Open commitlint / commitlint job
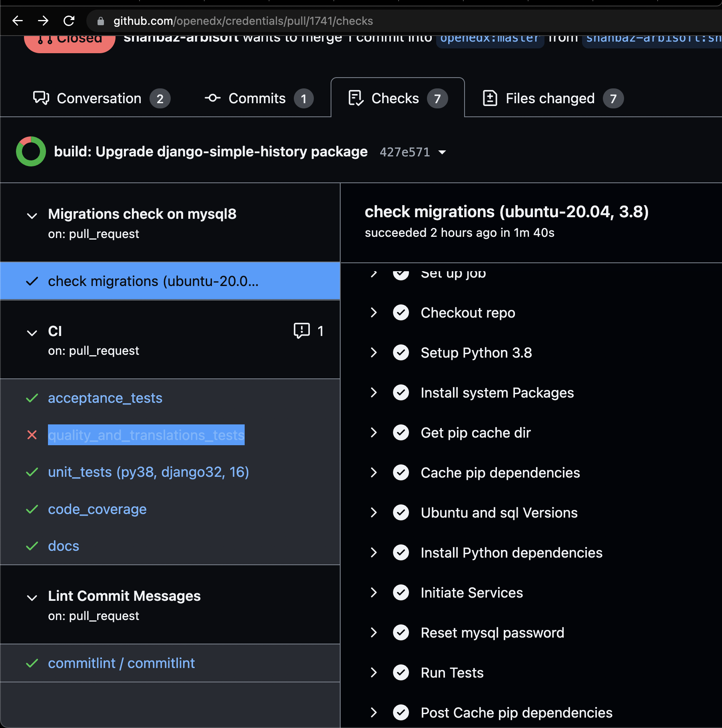 tap(122, 663)
